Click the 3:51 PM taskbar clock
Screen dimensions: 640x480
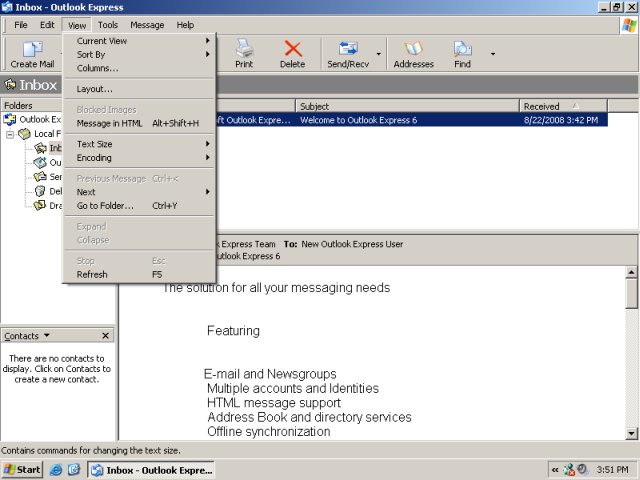[x=613, y=470]
